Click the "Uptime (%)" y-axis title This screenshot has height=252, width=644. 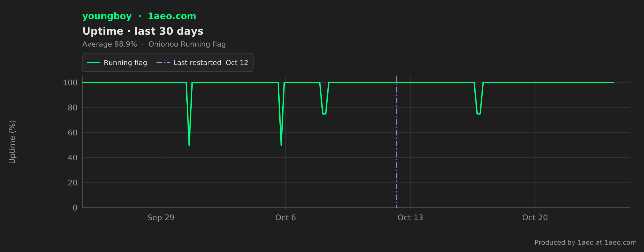tap(12, 142)
